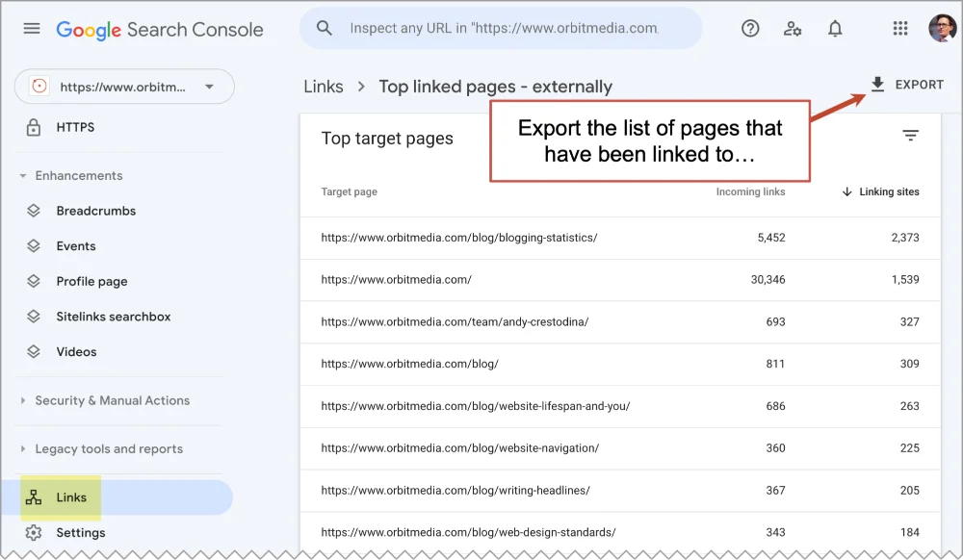Click the HTTPS lock icon
Screen dimensions: 963x560
(34, 128)
